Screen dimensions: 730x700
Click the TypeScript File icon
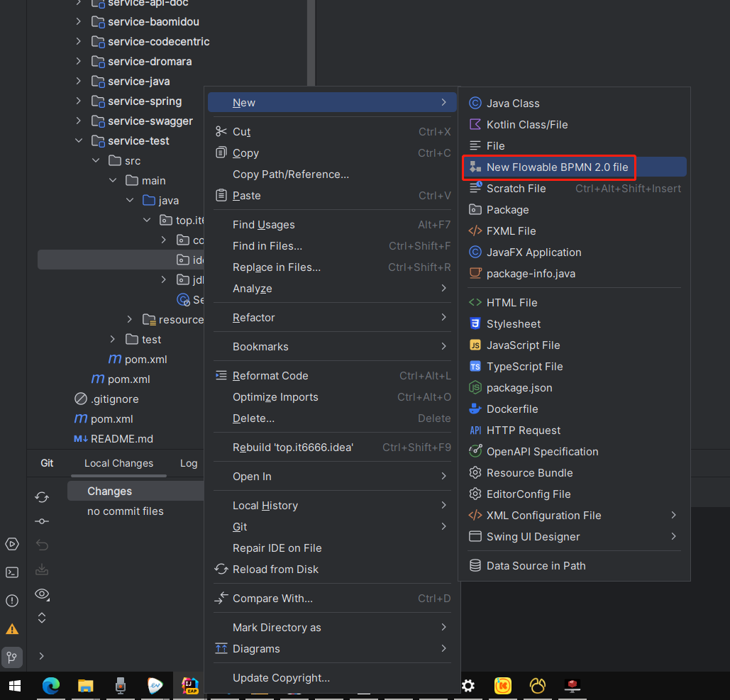click(x=475, y=367)
